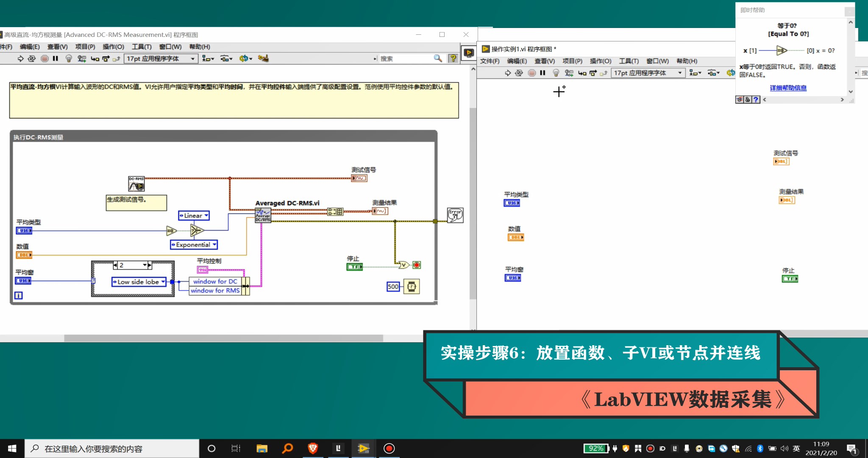The height and width of the screenshot is (458, 868).
Task: Click 500 numeric constant
Action: (x=393, y=287)
